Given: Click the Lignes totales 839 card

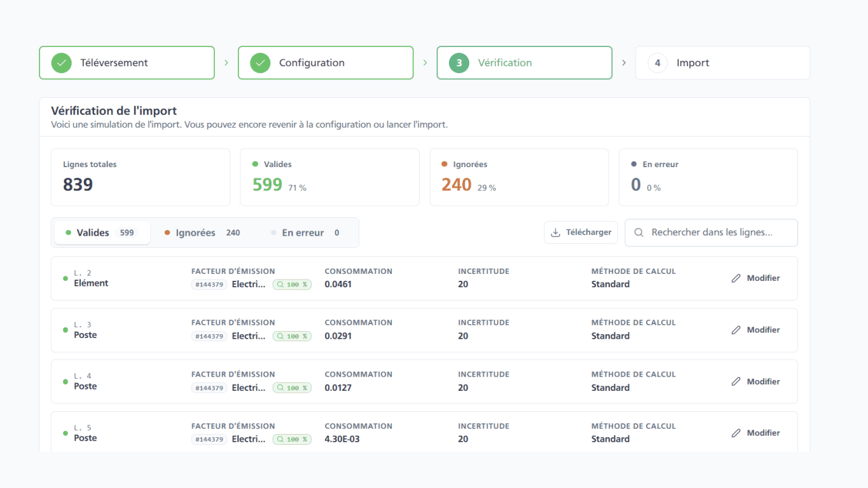Looking at the screenshot, I should (141, 177).
